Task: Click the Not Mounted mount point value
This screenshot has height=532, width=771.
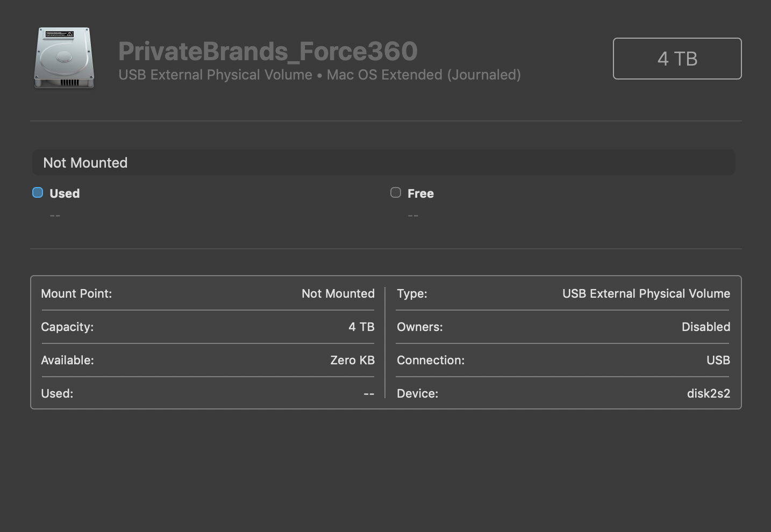Action: (x=338, y=293)
